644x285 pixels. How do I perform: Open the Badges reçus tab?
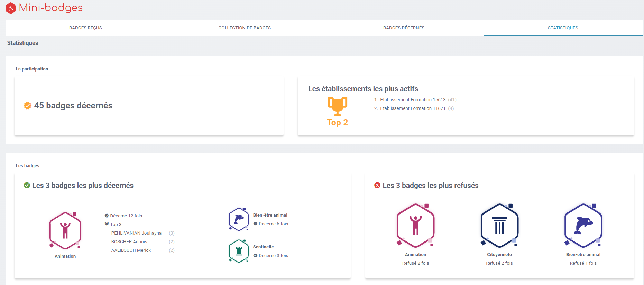[85, 28]
